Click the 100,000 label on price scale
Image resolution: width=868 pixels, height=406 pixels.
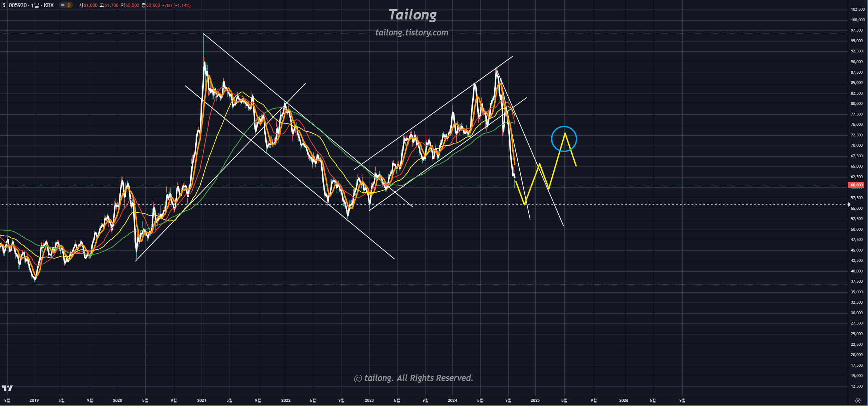click(x=857, y=20)
